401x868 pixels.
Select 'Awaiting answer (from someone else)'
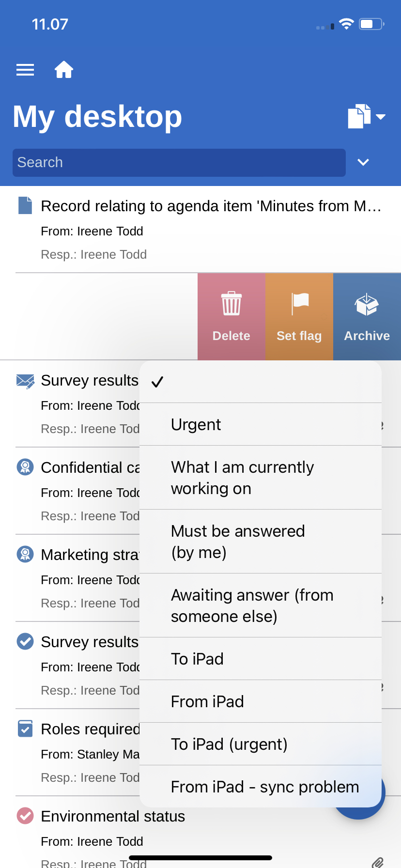pyautogui.click(x=261, y=605)
